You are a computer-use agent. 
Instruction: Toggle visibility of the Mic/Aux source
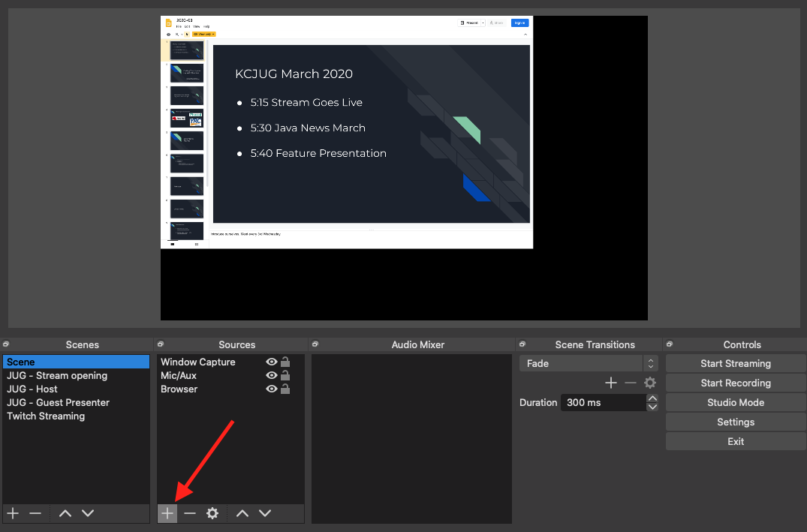272,375
